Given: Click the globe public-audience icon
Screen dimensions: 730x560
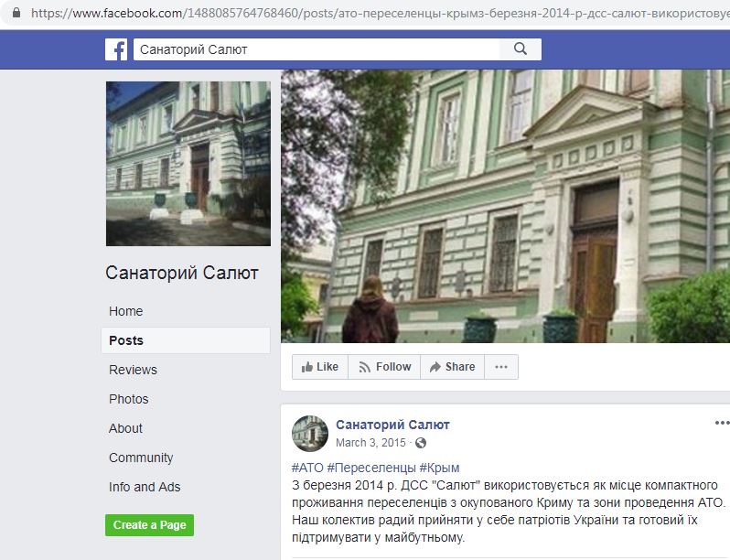Looking at the screenshot, I should click(421, 443).
